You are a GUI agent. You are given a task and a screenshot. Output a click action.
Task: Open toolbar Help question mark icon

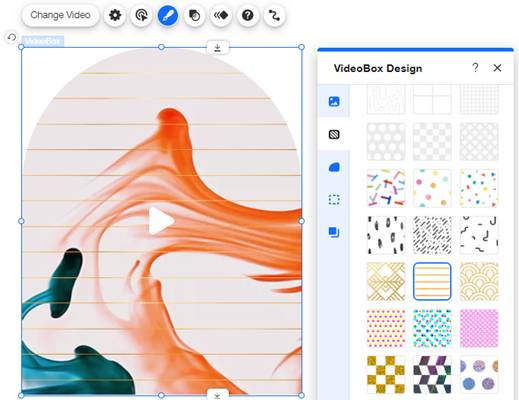click(248, 15)
